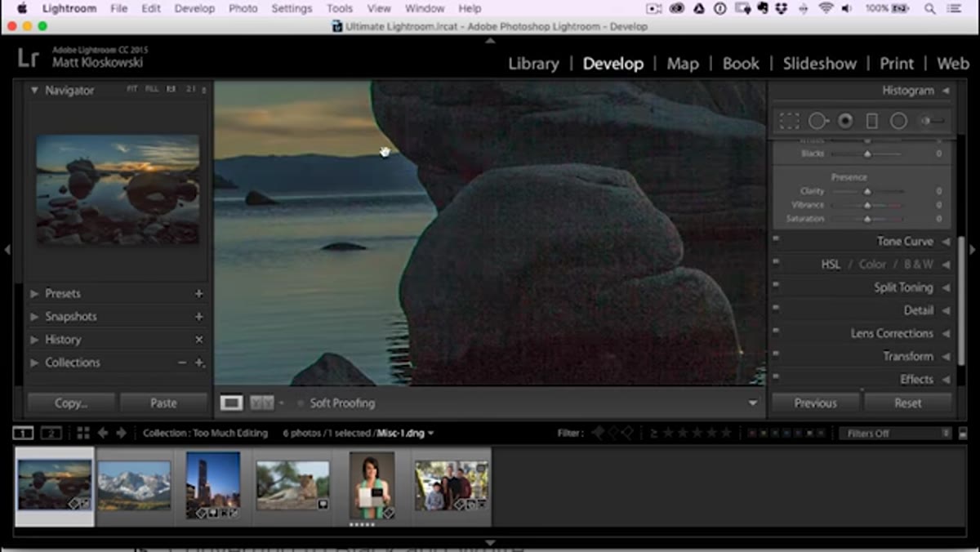Image resolution: width=980 pixels, height=552 pixels.
Task: Toggle the HSL panel on/off switch
Action: coord(776,262)
